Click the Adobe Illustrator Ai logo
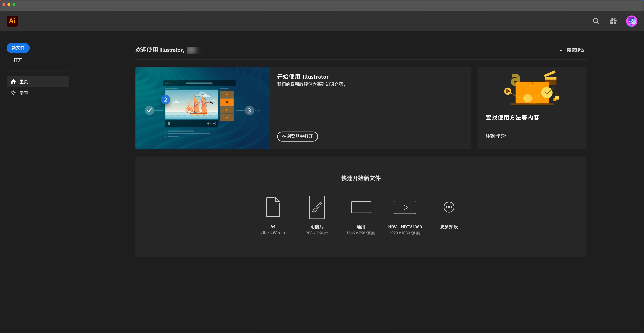Viewport: 644px width, 333px height. pos(12,21)
